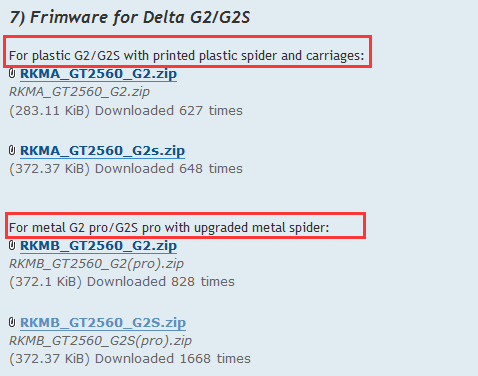Open the RKMA_GT2560_G2s.zip link
Image resolution: width=478 pixels, height=376 pixels.
click(x=102, y=151)
